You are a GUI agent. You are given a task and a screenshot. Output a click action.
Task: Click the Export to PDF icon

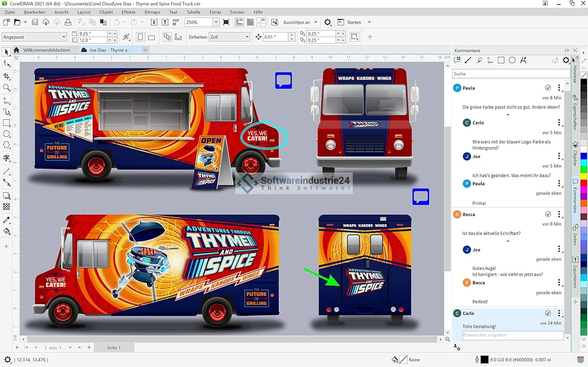click(x=176, y=22)
